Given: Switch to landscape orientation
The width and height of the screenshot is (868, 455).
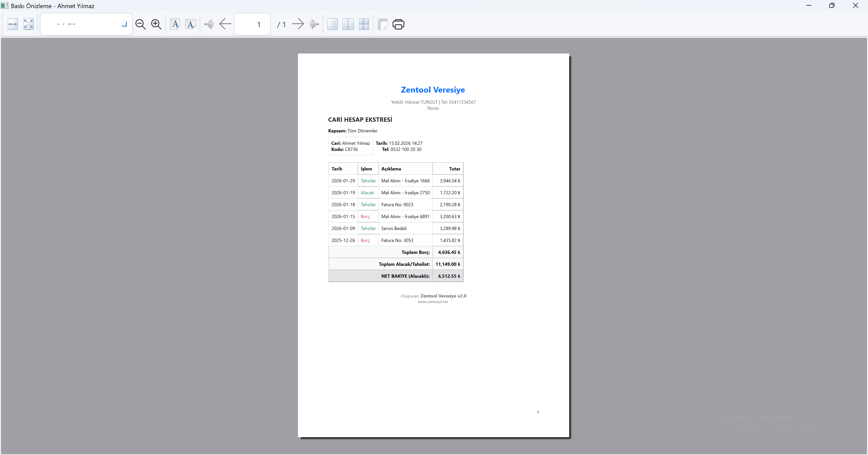Looking at the screenshot, I should (x=191, y=24).
